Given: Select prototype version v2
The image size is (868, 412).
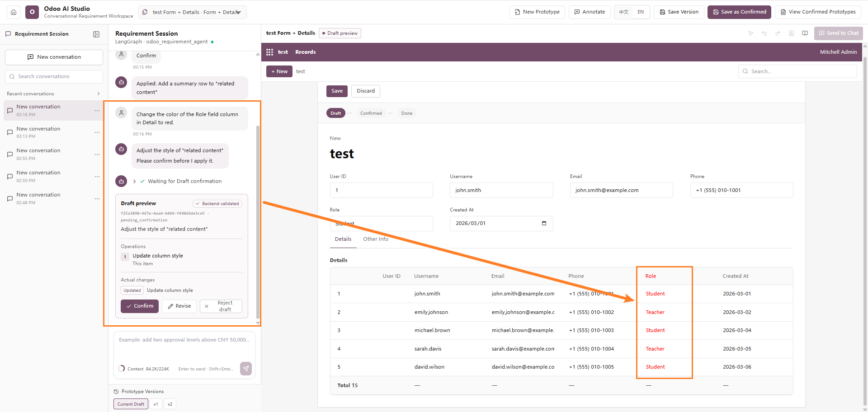Looking at the screenshot, I should click(170, 404).
